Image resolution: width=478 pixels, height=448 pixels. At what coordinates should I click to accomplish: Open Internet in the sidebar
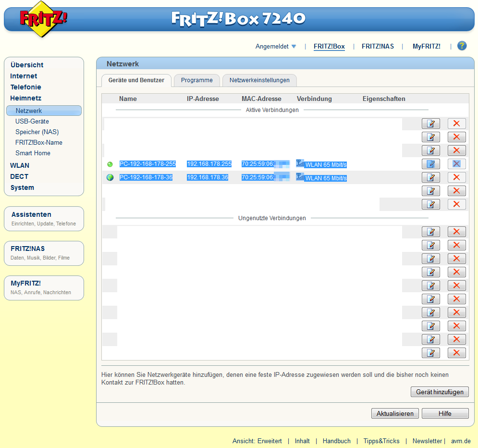point(24,76)
